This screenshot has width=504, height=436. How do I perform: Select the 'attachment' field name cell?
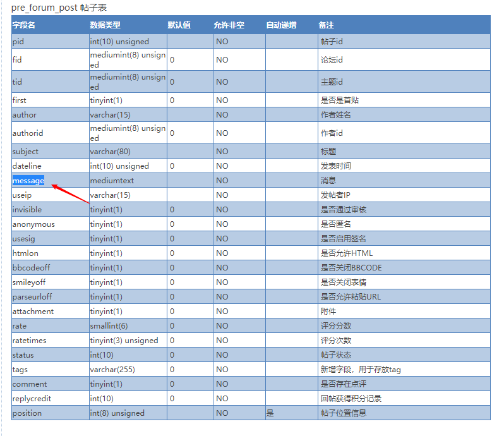coord(51,311)
